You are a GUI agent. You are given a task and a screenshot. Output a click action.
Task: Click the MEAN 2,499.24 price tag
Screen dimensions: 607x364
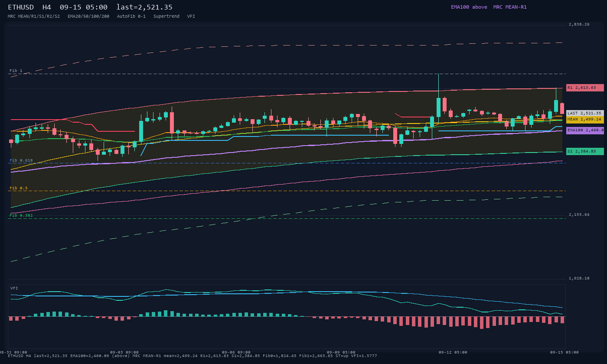(585, 119)
